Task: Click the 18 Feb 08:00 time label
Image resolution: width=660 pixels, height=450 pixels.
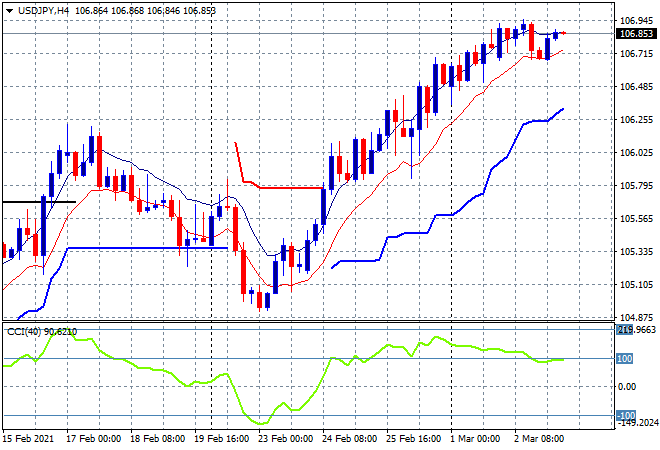Action: [x=157, y=439]
